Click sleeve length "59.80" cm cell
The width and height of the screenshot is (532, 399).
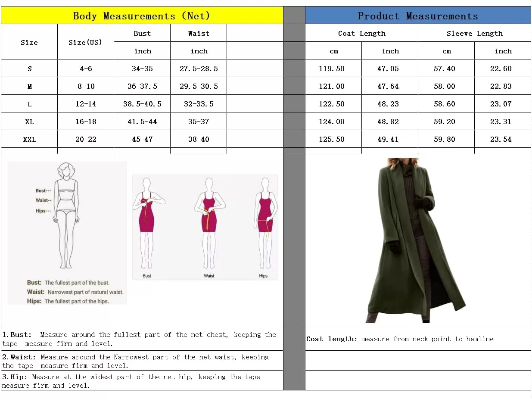[x=446, y=139]
